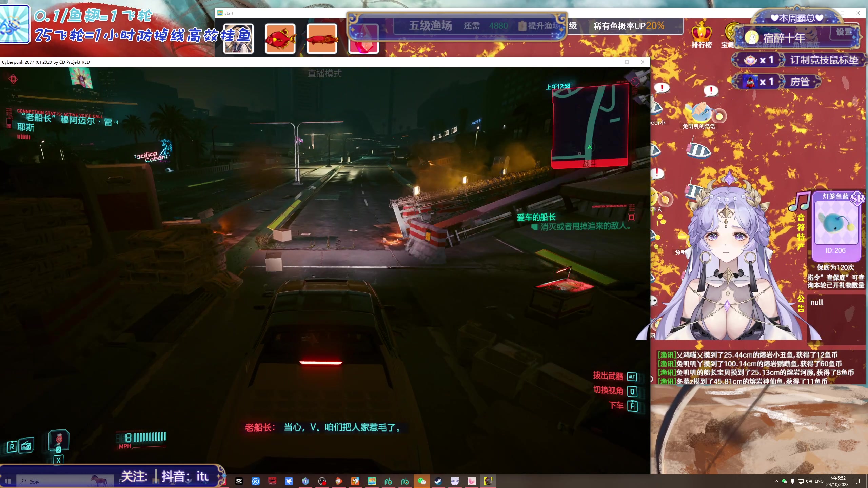Image resolution: width=868 pixels, height=488 pixels.
Task: Open the volume speaker control
Action: coord(809,481)
